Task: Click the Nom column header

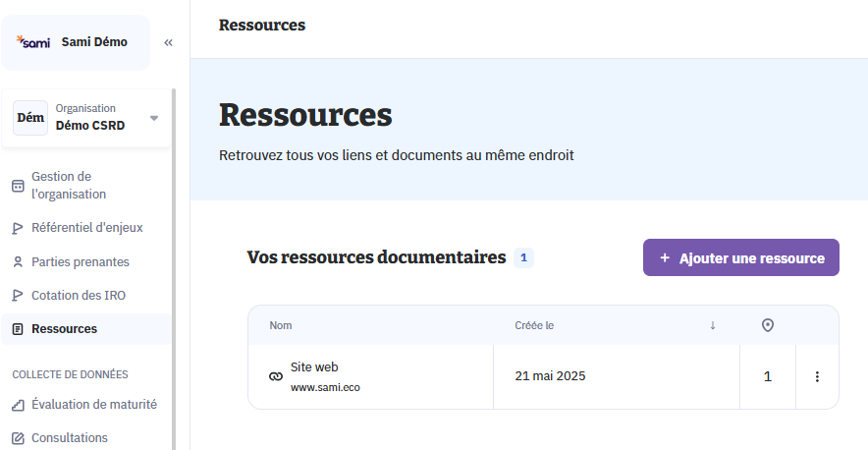Action: pyautogui.click(x=282, y=325)
